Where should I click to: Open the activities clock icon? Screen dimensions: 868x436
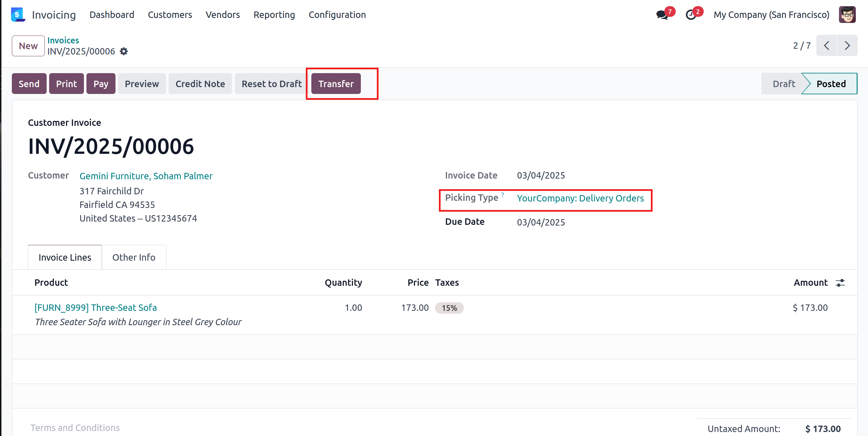point(691,15)
